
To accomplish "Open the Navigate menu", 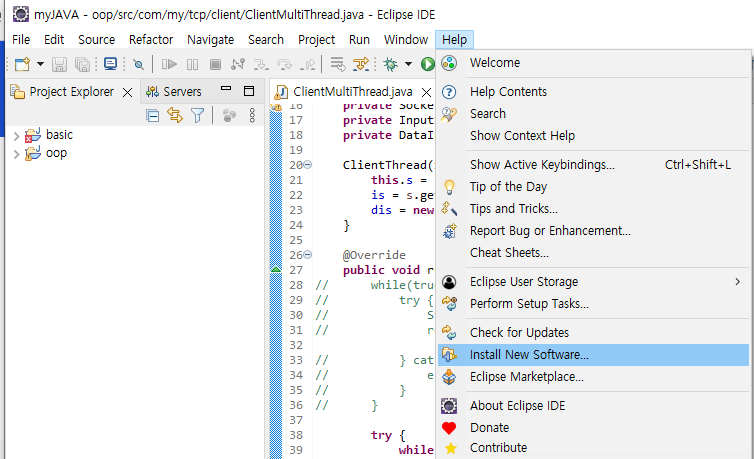I will 211,39.
